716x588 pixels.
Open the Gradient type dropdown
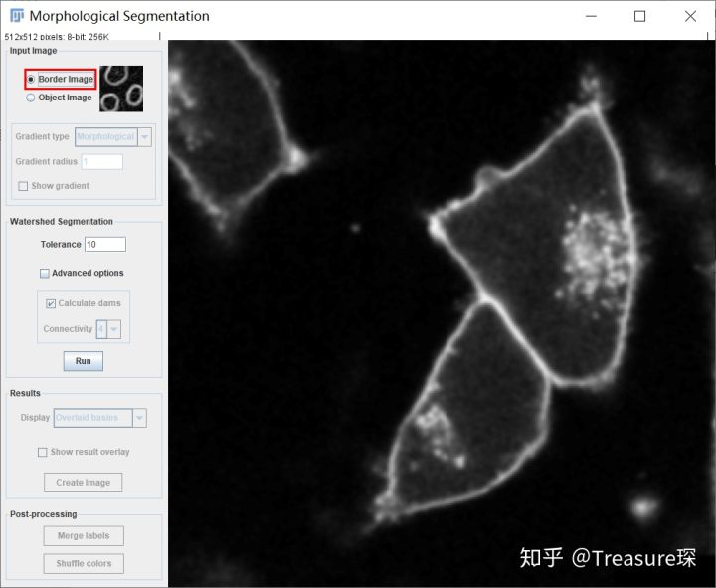point(113,136)
